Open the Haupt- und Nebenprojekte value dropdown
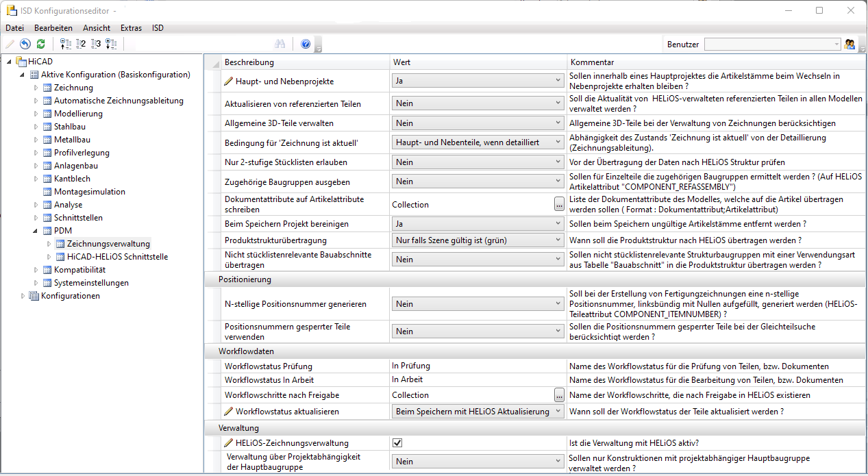 click(x=478, y=81)
